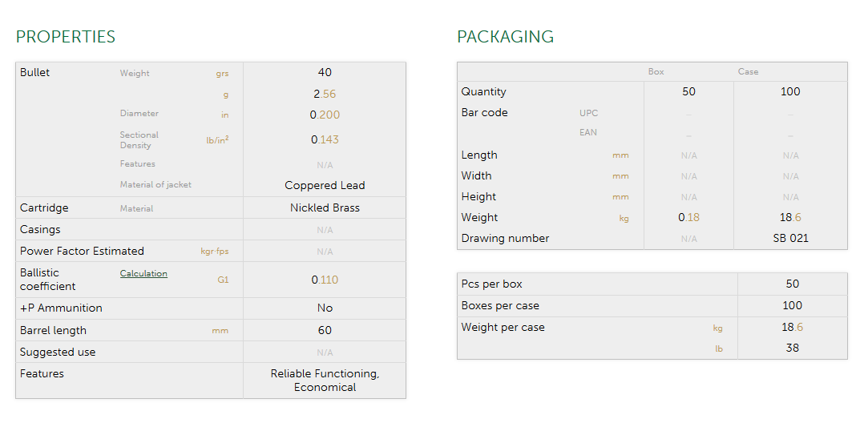Viewport: 868px width, 427px height.
Task: Click the +P Ammunition row label
Action: pos(61,308)
